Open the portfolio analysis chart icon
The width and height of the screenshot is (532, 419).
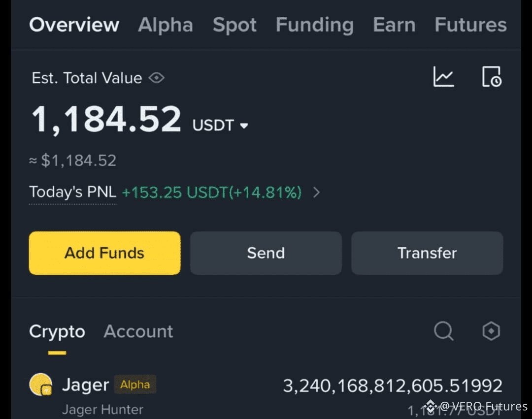(x=443, y=77)
